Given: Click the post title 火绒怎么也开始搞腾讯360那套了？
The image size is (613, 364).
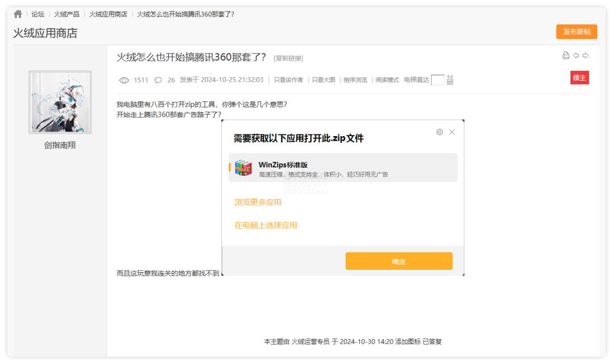Looking at the screenshot, I should [191, 57].
